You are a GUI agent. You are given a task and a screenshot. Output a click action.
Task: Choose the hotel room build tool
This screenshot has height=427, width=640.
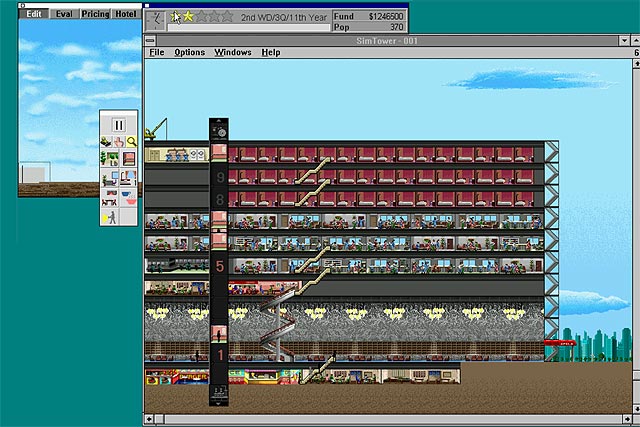click(129, 178)
